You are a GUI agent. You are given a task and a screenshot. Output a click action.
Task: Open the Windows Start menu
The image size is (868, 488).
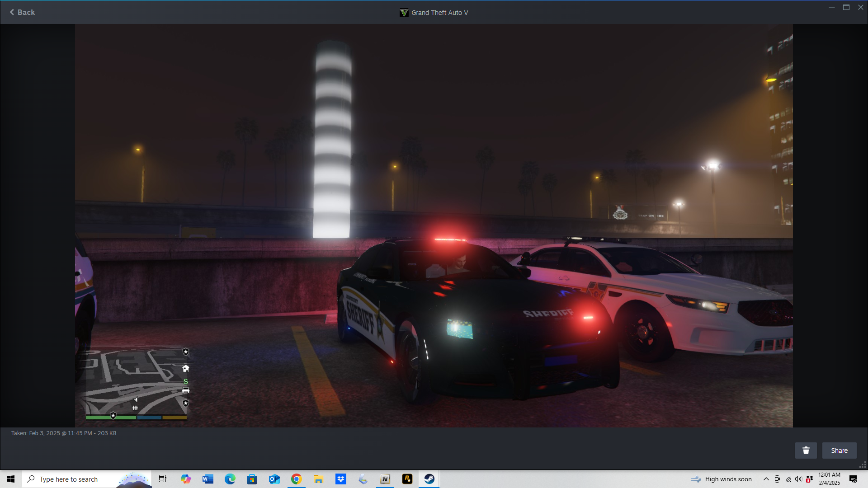tap(11, 479)
